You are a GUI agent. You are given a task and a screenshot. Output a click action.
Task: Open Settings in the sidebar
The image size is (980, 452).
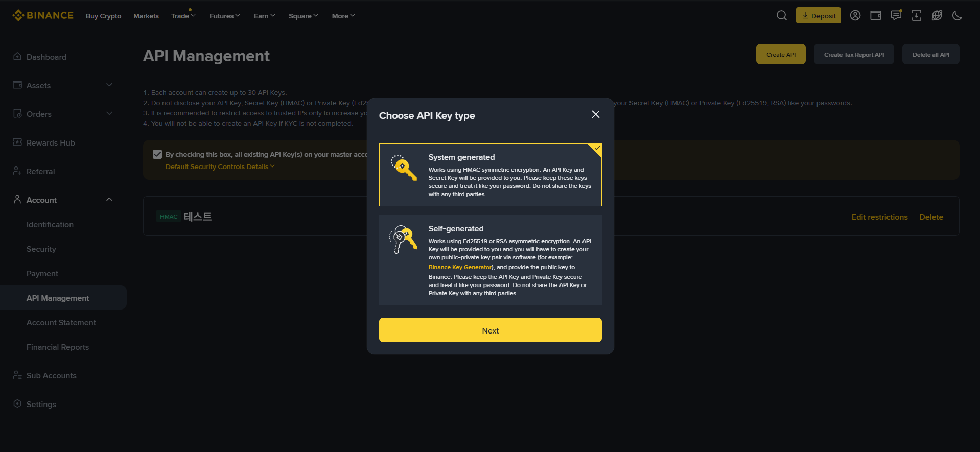(41, 404)
